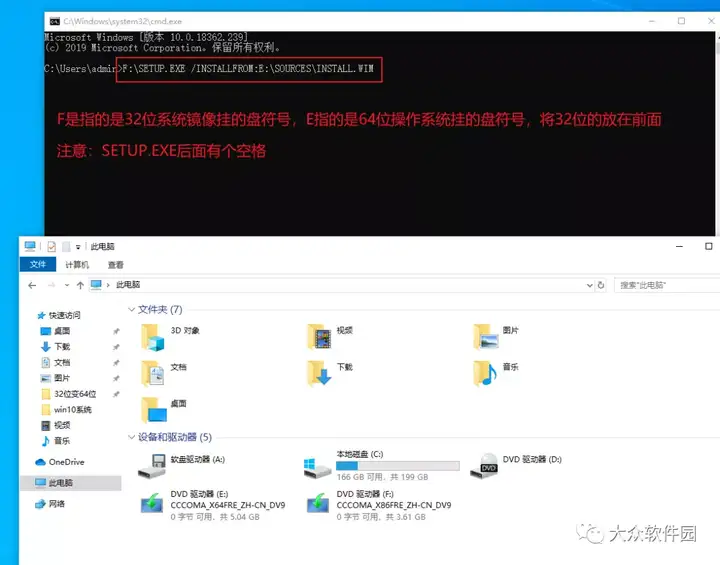Click the Back arrow in Explorer
Image resolution: width=720 pixels, height=565 pixels.
pyautogui.click(x=32, y=285)
